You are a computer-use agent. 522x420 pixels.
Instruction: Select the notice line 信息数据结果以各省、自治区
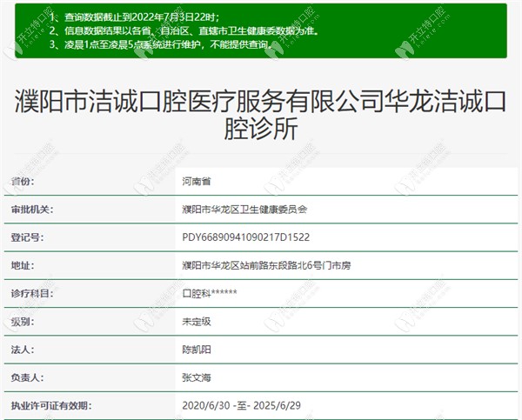[184, 30]
